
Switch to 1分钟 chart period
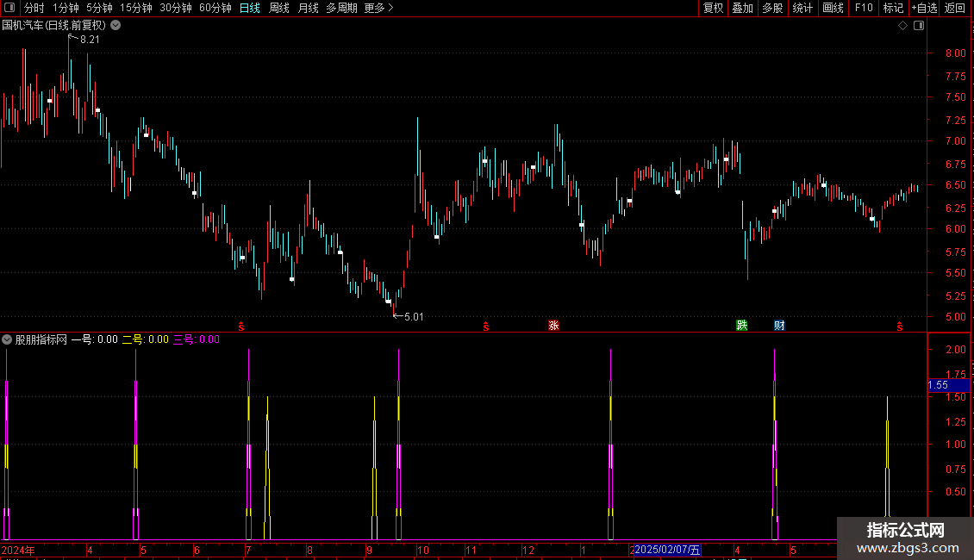click(66, 8)
